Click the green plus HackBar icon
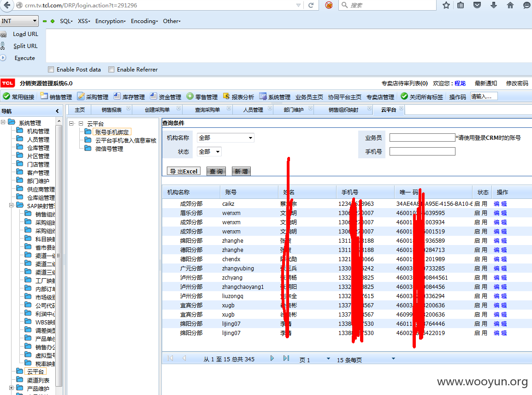 tap(53, 21)
